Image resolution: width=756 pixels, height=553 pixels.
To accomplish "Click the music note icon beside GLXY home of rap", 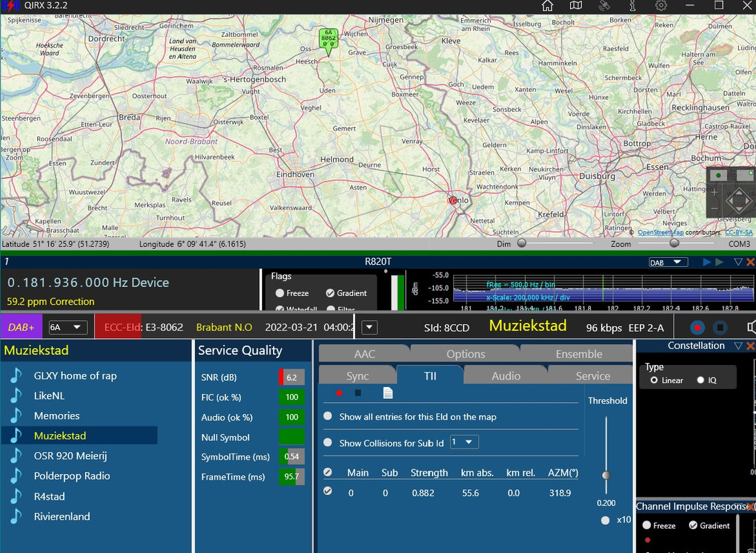I will tap(16, 375).
